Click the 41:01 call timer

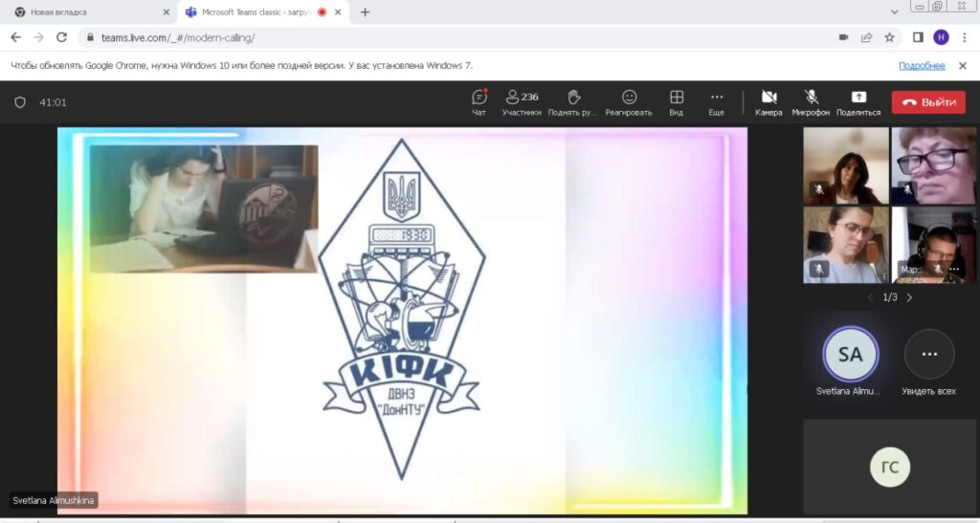54,102
